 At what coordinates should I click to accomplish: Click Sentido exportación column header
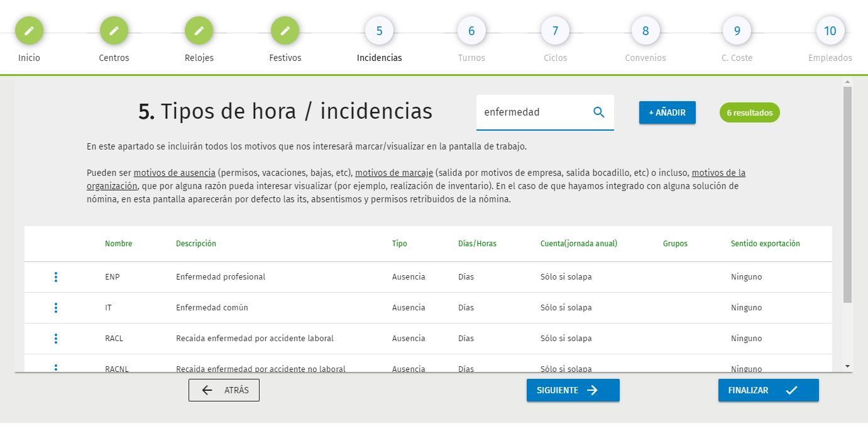click(766, 244)
